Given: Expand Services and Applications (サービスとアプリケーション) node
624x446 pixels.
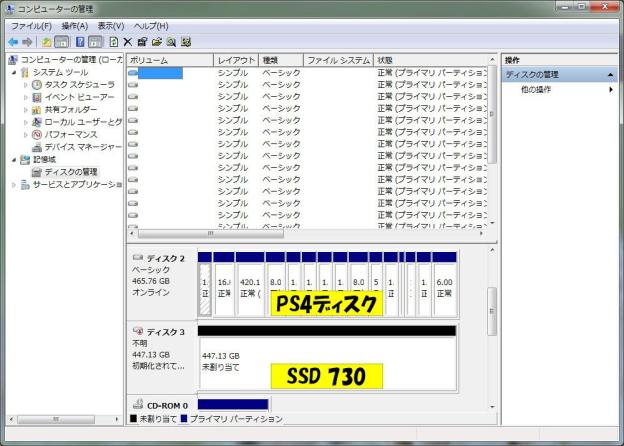Looking at the screenshot, I should pyautogui.click(x=14, y=185).
